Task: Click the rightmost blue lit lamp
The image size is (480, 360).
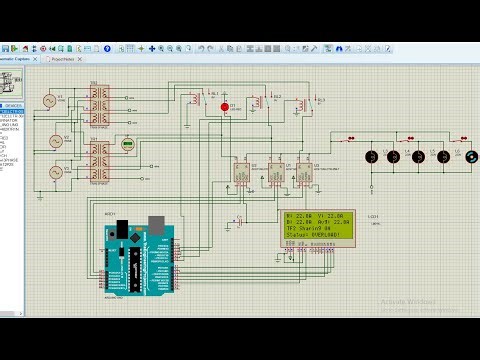Action: click(472, 157)
